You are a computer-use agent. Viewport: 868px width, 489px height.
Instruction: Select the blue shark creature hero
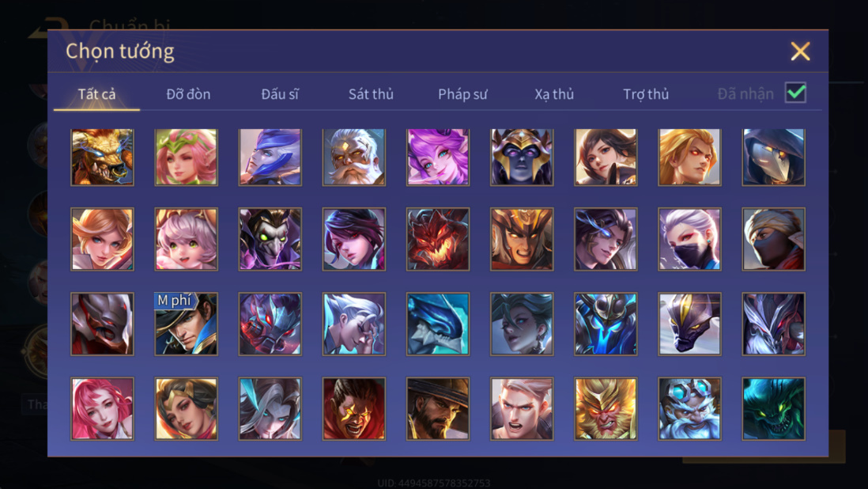coord(438,324)
